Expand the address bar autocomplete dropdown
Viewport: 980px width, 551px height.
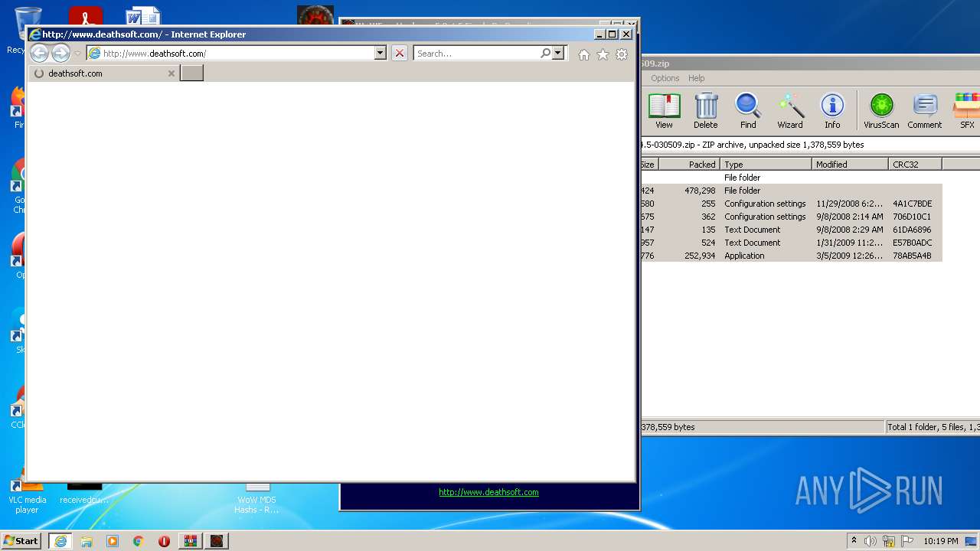[x=380, y=54]
